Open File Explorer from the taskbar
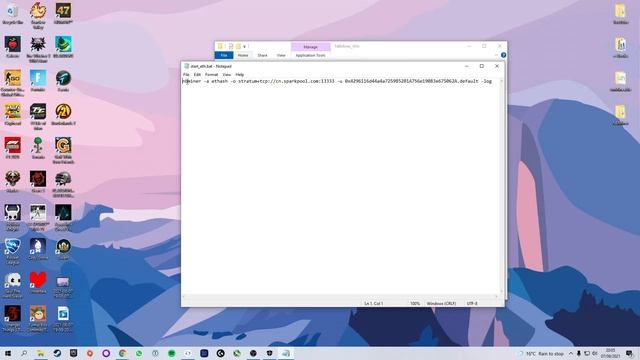Screen dimensions: 640x360 tap(40, 353)
